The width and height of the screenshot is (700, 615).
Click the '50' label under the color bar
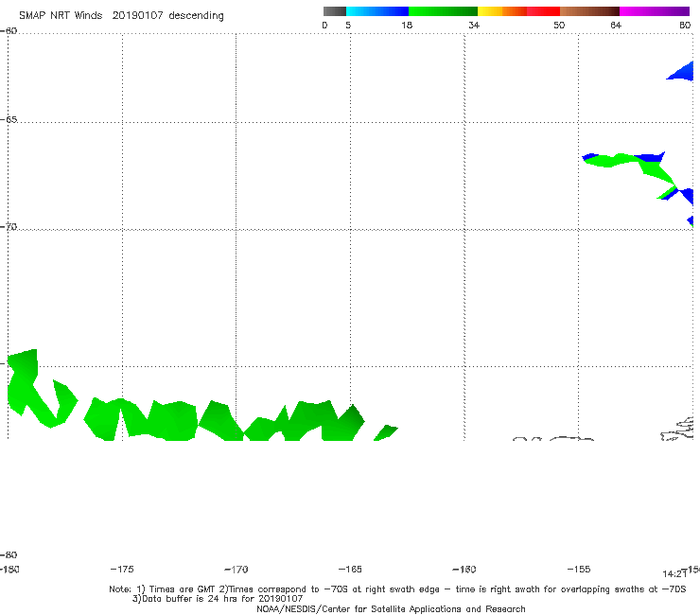559,25
